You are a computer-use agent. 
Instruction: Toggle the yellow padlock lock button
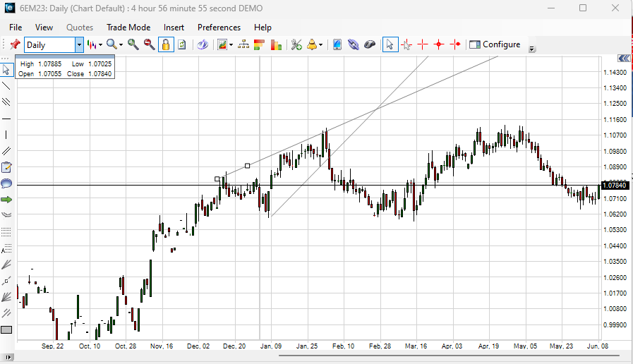tap(165, 44)
